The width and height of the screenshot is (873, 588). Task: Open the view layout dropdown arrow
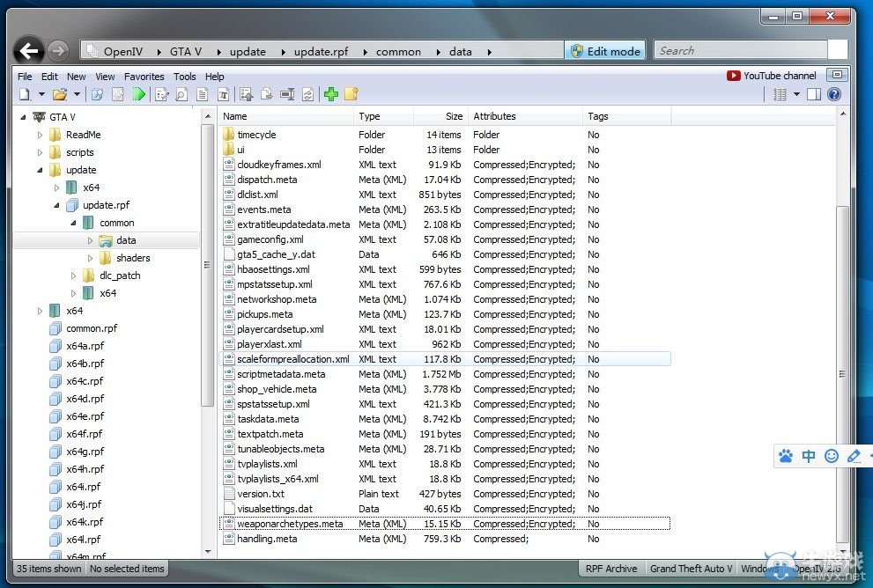pos(796,94)
